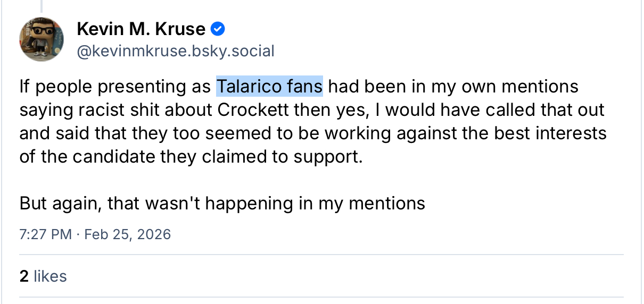Click the highlighted "Talarico fans" text
Viewport: 644px width, 304px height.
pos(269,87)
